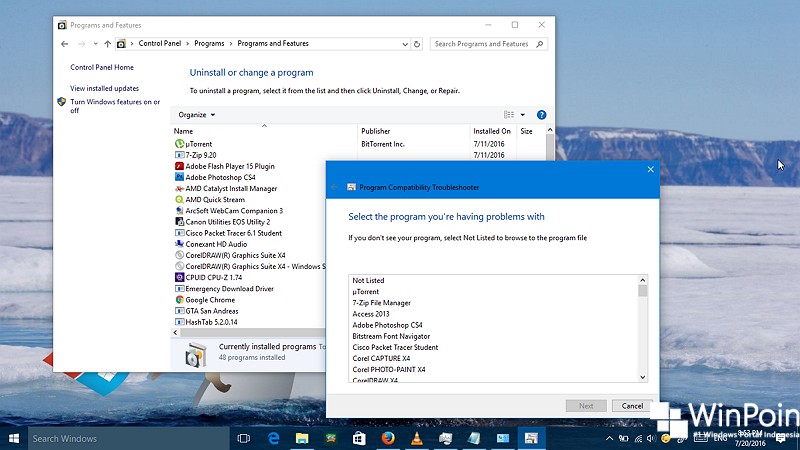Open the view options dropdown arrow
Screen dimensions: 800x450
pos(522,115)
